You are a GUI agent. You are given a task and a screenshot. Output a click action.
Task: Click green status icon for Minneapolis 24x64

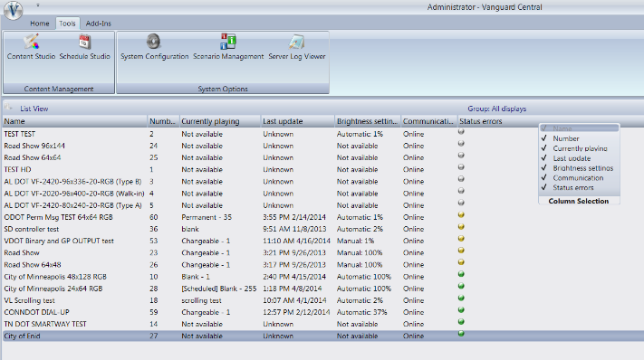tap(461, 286)
